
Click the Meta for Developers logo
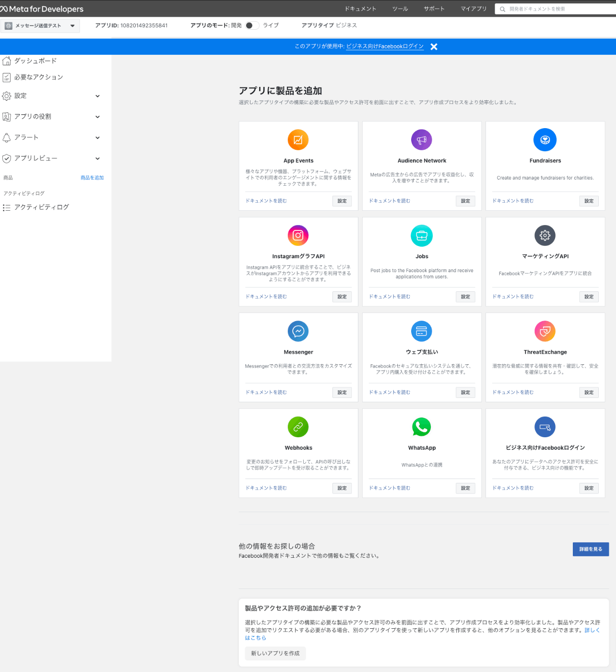pos(42,9)
